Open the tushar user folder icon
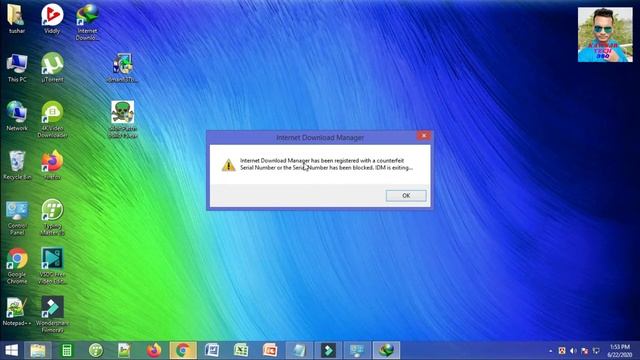Viewport: 640px width, 360px height. pyautogui.click(x=17, y=19)
